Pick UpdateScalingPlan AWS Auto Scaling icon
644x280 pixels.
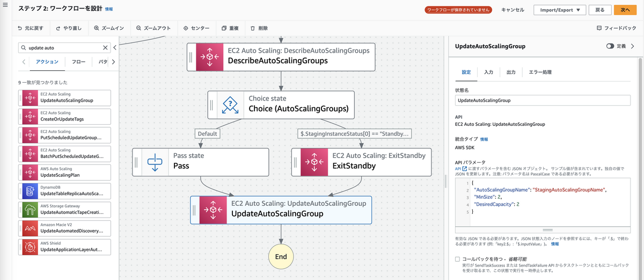tap(30, 172)
